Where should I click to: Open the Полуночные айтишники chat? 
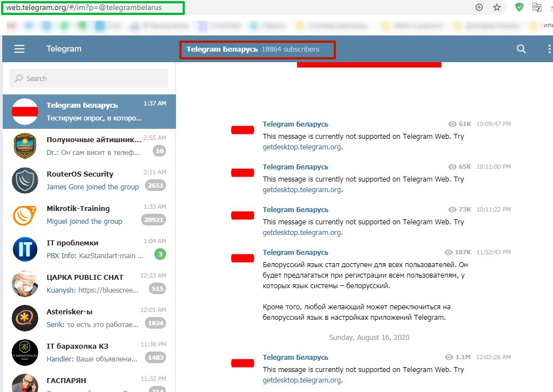(x=89, y=146)
